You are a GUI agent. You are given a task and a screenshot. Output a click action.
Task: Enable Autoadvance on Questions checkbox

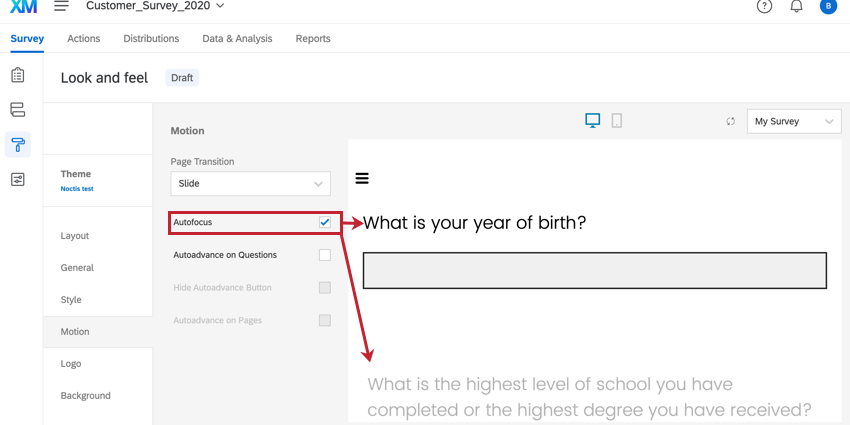(x=325, y=255)
